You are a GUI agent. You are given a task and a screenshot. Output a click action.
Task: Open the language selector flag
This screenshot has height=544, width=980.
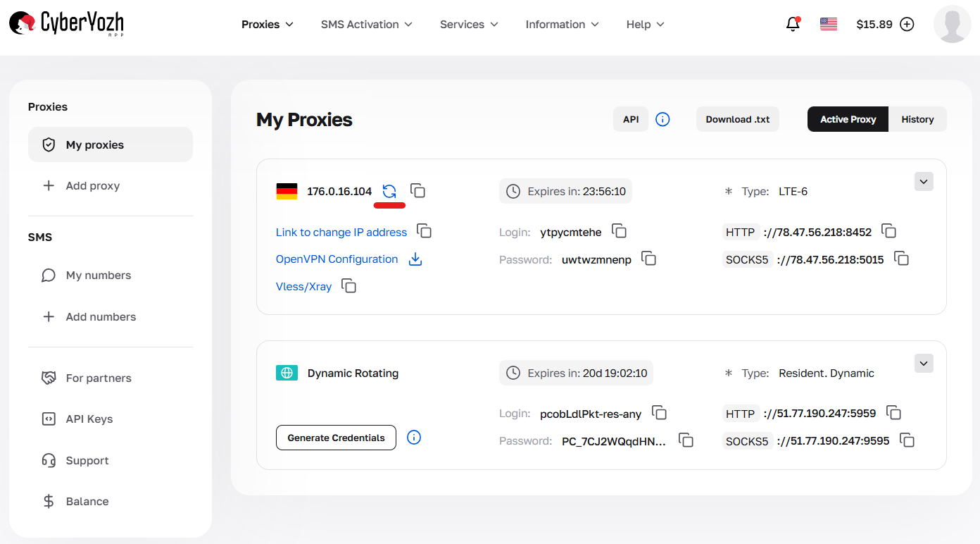point(828,23)
